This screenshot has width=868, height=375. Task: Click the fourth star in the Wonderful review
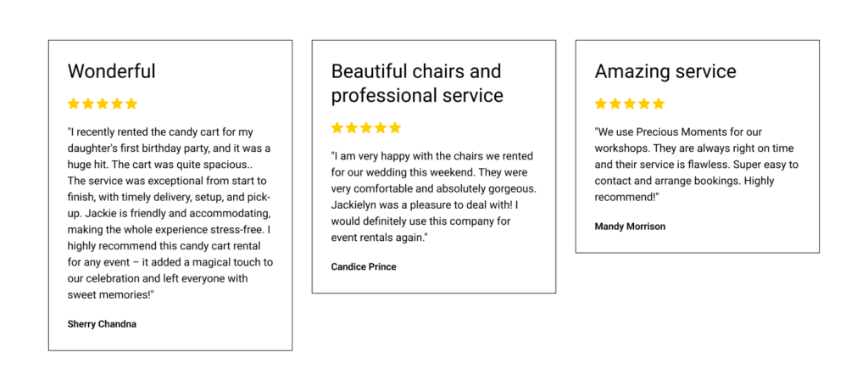click(x=117, y=104)
